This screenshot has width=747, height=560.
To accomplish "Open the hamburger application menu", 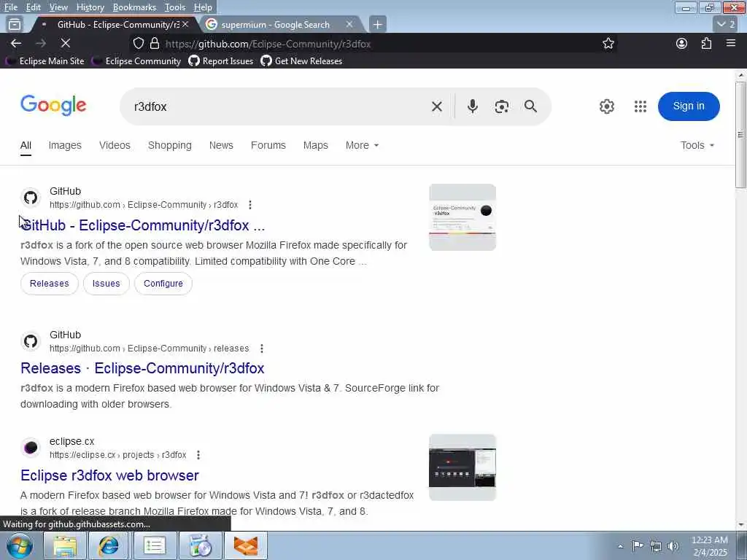I will 731,43.
